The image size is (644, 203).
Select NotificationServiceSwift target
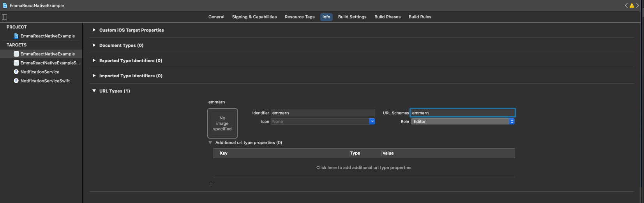tap(45, 81)
